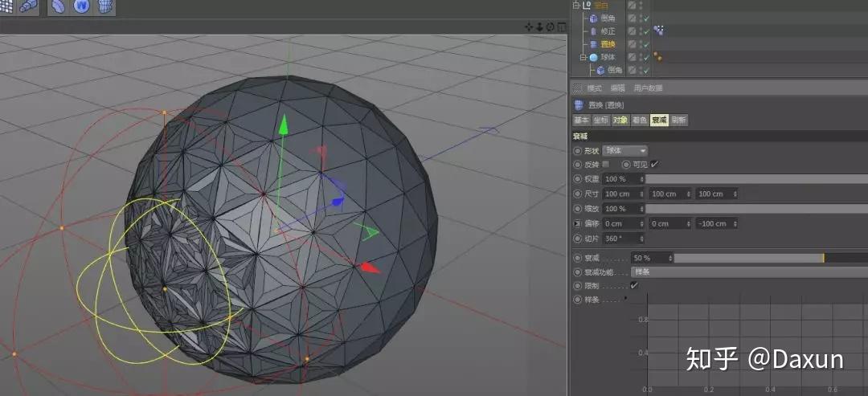Click the -100 cm 偏移 Z field

716,223
